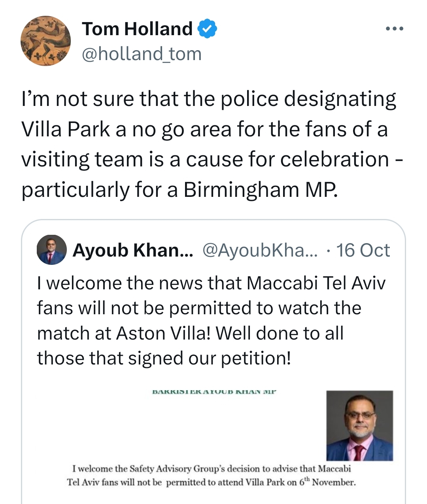Click the blue verified badge
The width and height of the screenshot is (427, 504).
pos(207,29)
